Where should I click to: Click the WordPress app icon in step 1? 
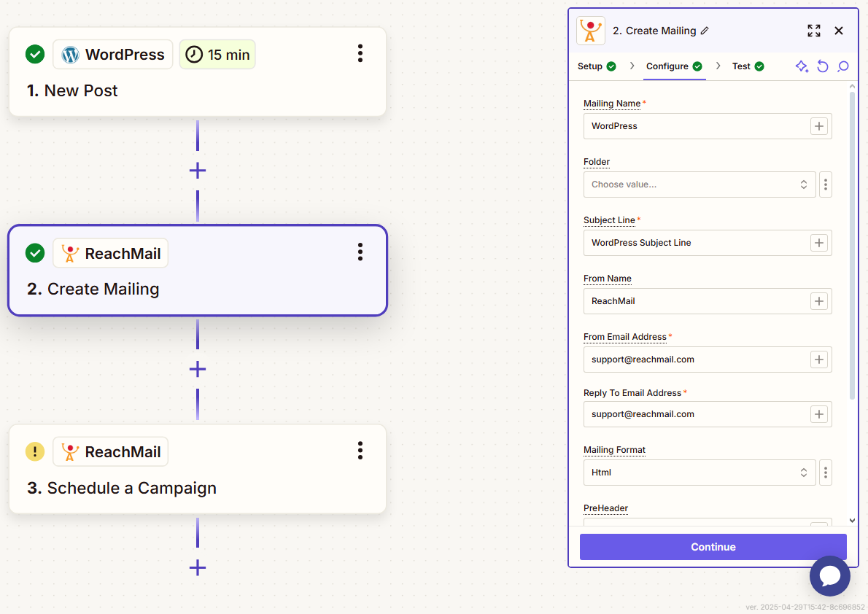tap(70, 55)
